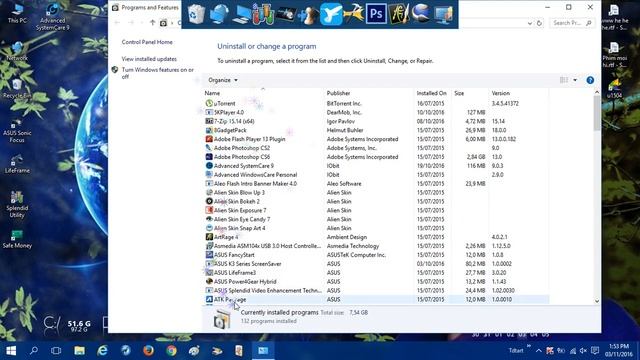Viewport: 640px width, 360px height.
Task: Select ASUS K3 Series ScreenSaver row
Action: tap(376, 264)
